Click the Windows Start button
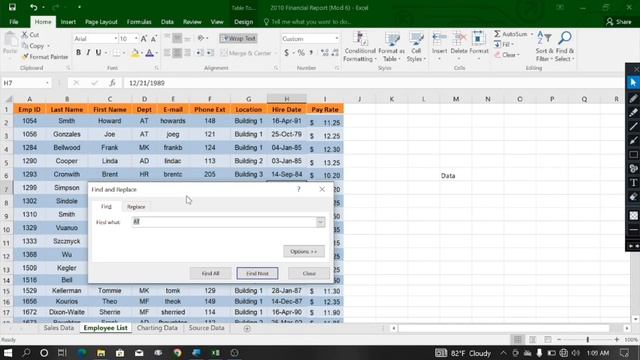640x360 pixels. point(8,353)
